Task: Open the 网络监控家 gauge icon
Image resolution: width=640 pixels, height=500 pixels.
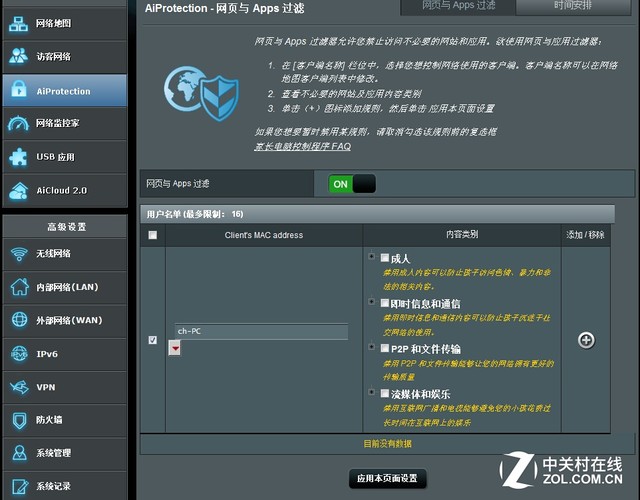Action: pos(18,123)
